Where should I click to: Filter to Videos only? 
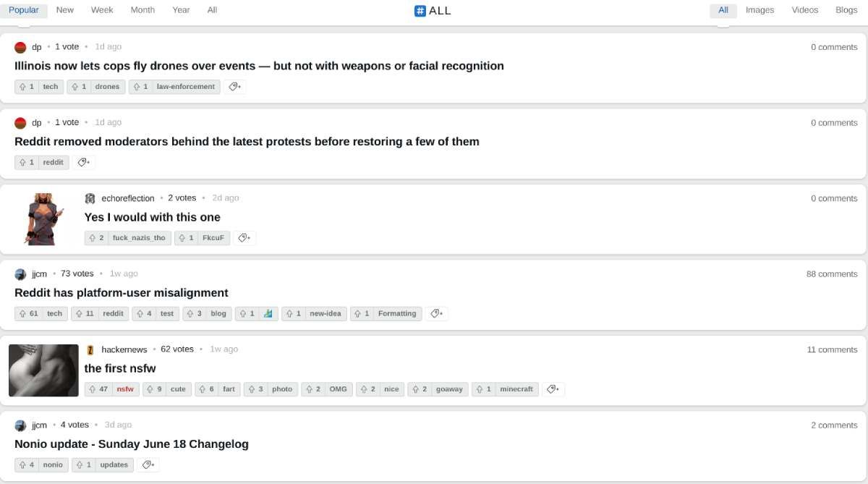(805, 10)
